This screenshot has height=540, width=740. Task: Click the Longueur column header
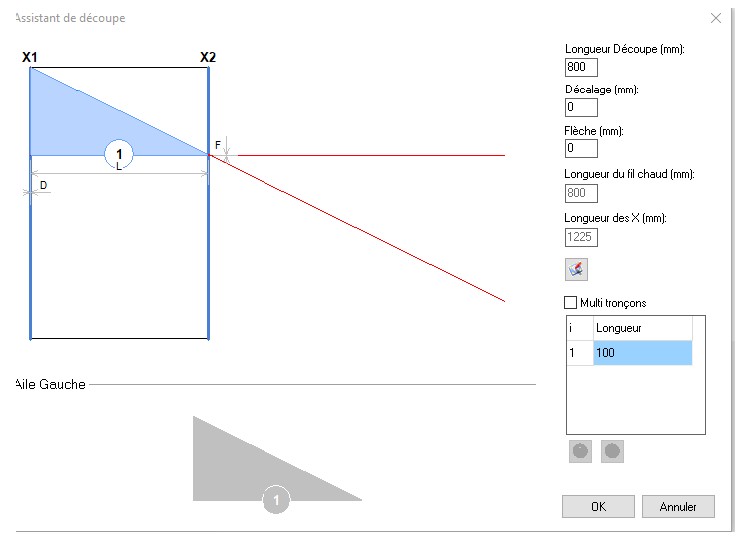[641, 328]
